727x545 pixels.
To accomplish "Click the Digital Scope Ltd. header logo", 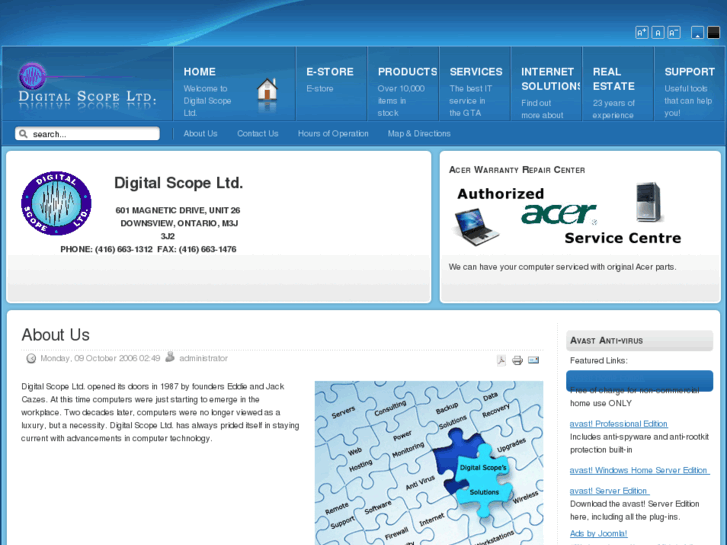I will click(x=87, y=85).
